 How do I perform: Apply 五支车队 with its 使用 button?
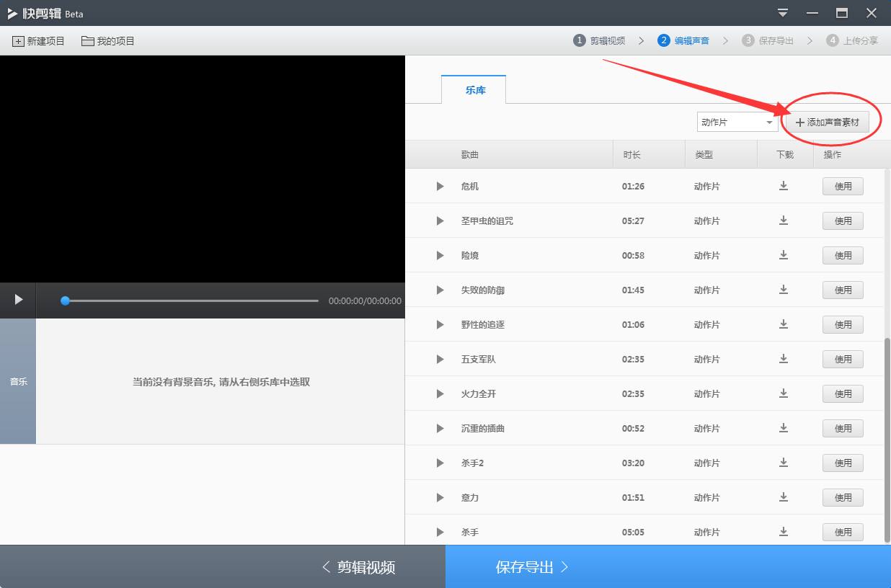pos(842,359)
